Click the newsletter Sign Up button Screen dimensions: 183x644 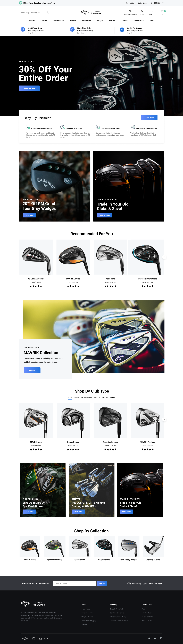pyautogui.click(x=102, y=583)
